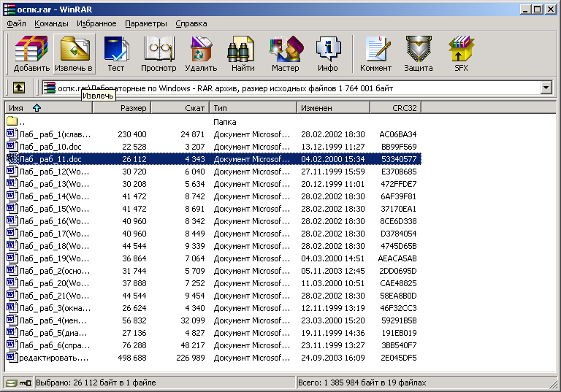Click the WinRAR icon in the title bar

click(9, 9)
